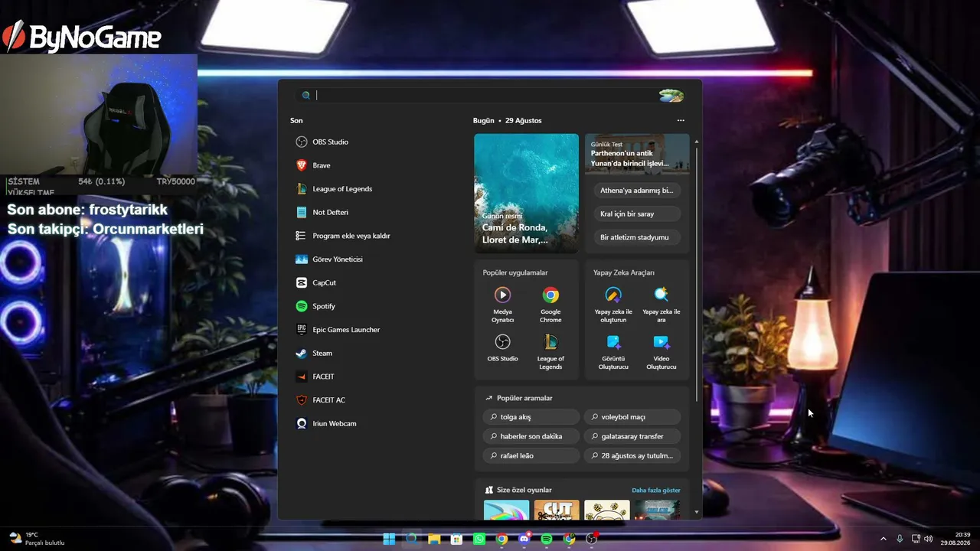Choose answer 'Kral için bir saray'
The width and height of the screenshot is (980, 551).
(637, 214)
